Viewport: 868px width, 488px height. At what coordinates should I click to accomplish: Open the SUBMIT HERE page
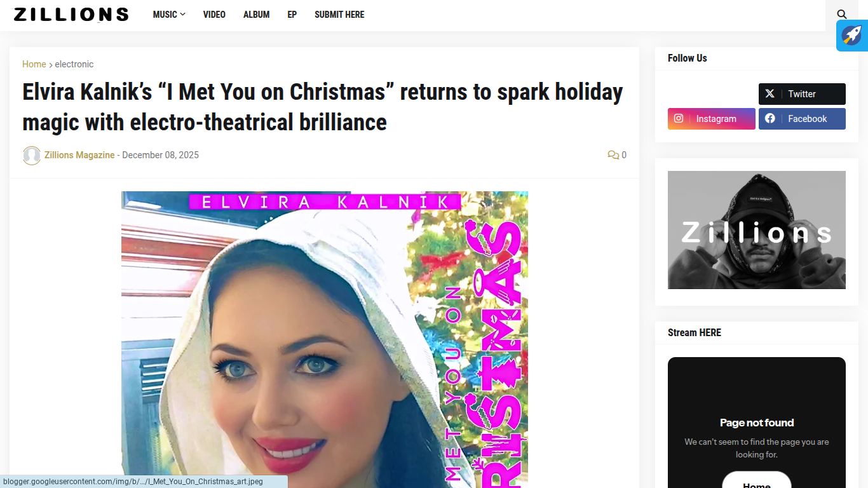point(339,15)
